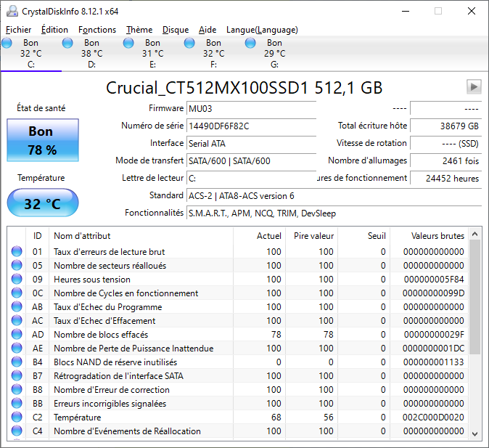This screenshot has width=489, height=448.
Task: Click status orb of attribute AE row
Action: tap(17, 348)
